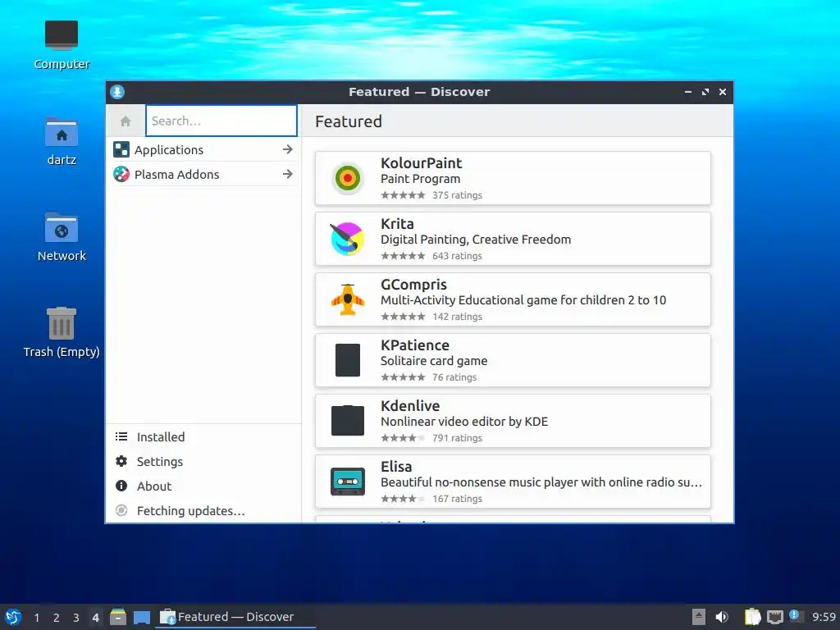Open the volume control in tray

point(722,617)
